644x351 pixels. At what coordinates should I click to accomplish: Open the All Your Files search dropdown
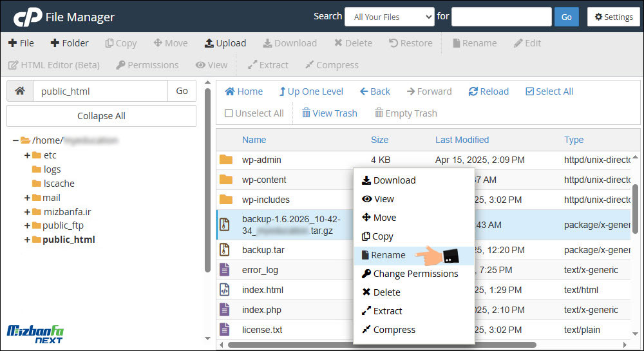389,17
